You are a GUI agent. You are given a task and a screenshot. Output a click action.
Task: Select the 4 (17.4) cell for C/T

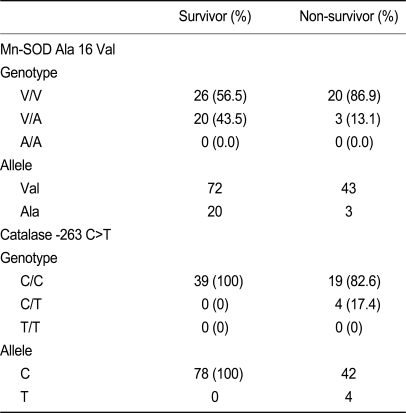point(358,305)
